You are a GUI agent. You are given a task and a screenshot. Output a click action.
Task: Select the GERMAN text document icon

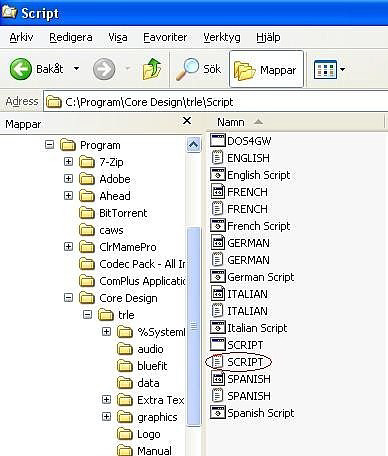[x=217, y=259]
